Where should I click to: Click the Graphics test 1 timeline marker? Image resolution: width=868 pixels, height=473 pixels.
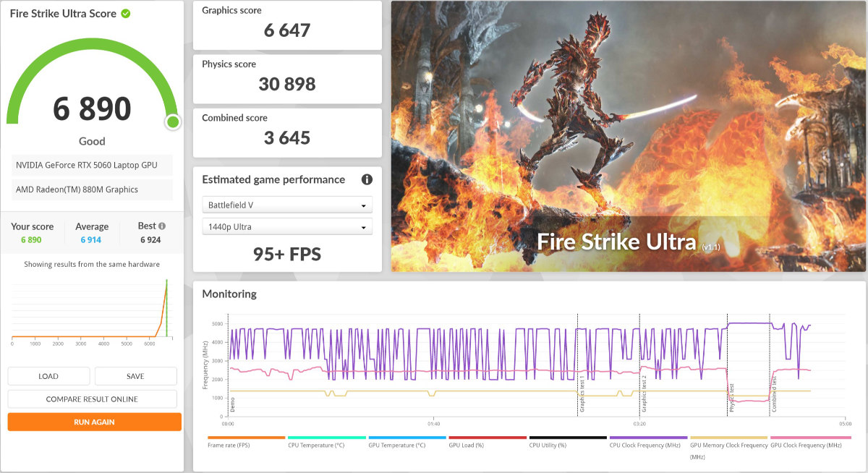coord(582,394)
